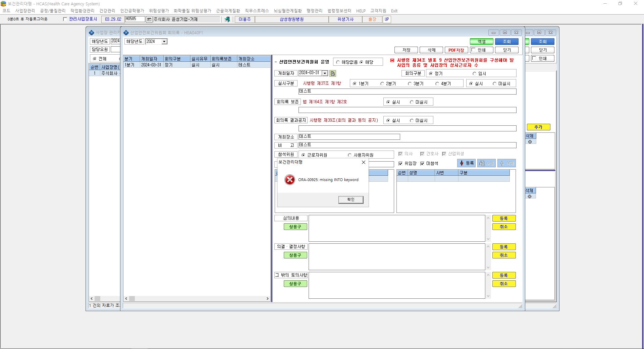Click the red PDF저장 button
Image resolution: width=644 pixels, height=349 pixels.
456,50
